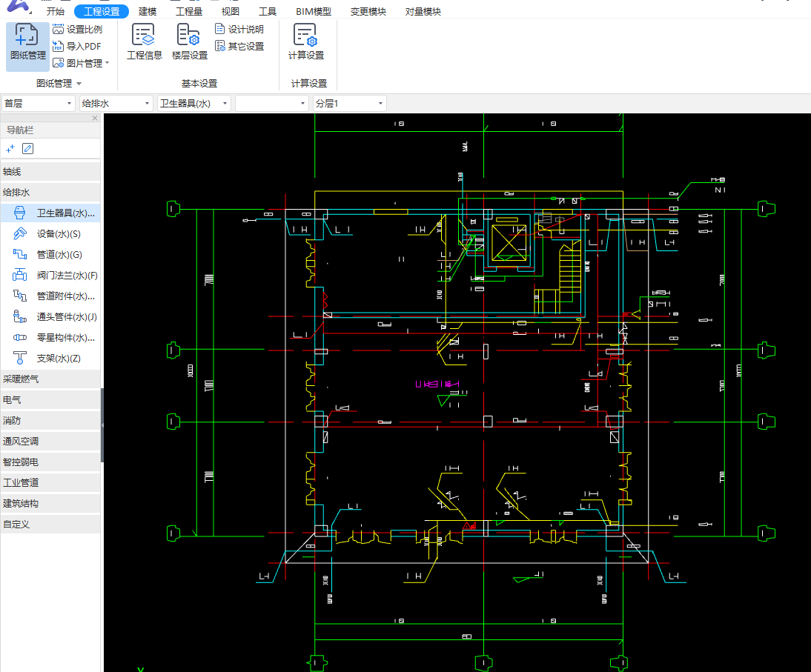Expand the 自定义 section
Screen dimensions: 811x672
(50, 524)
